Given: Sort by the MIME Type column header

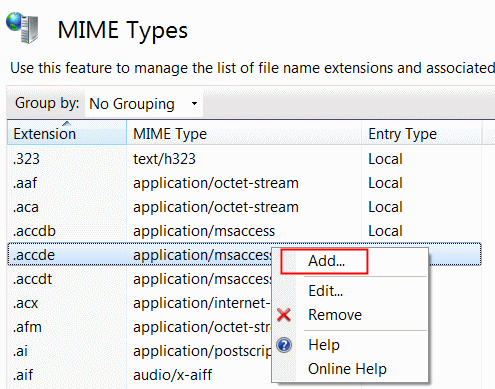Looking at the screenshot, I should pyautogui.click(x=244, y=134).
